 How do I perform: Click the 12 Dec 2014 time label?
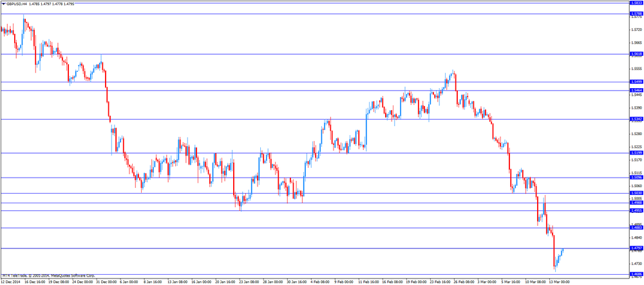(10, 282)
